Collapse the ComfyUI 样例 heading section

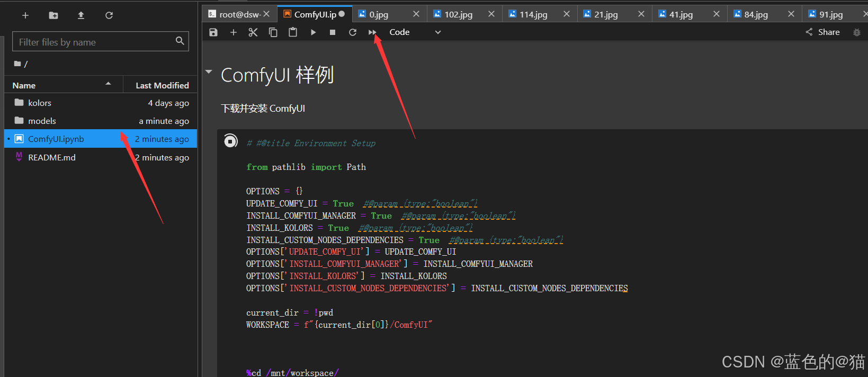(x=209, y=71)
